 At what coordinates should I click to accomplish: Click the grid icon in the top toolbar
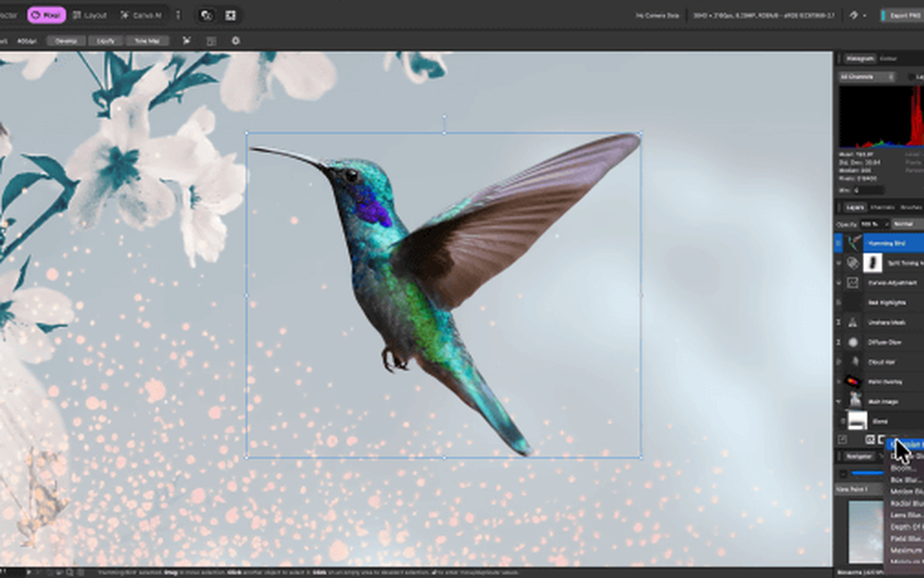click(230, 15)
